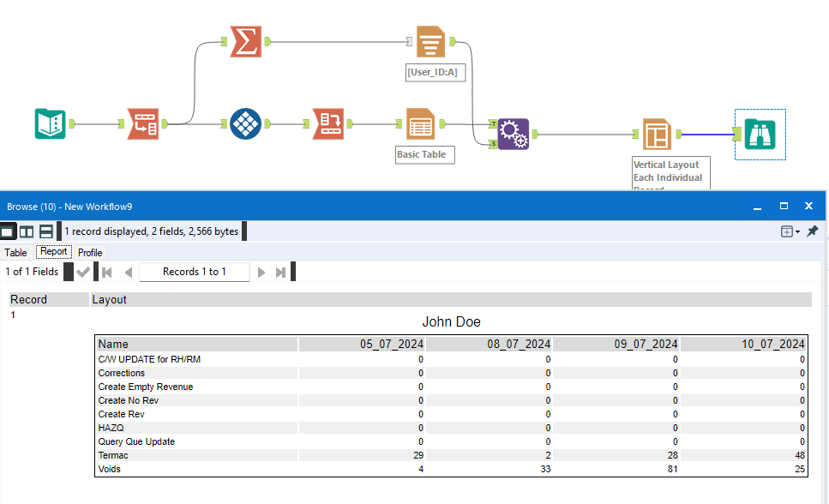The image size is (829, 504).
Task: Select the red tool connected to Input Data
Action: 143,124
